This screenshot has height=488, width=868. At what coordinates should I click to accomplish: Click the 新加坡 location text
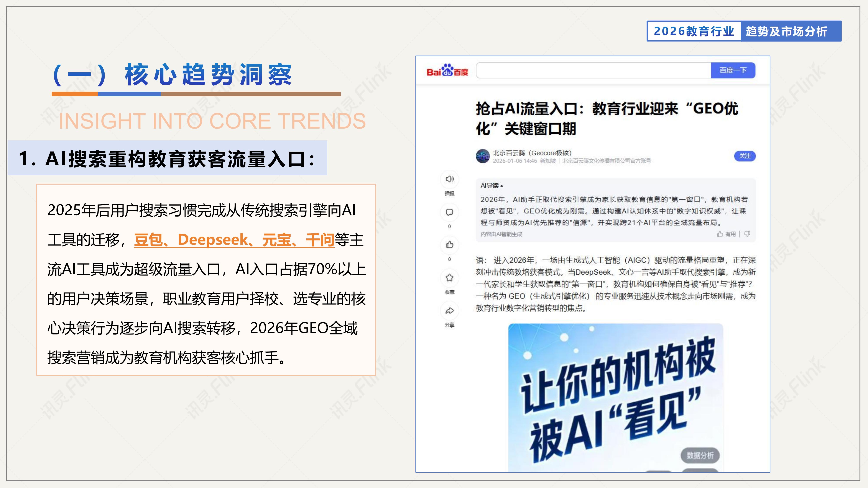pyautogui.click(x=548, y=161)
